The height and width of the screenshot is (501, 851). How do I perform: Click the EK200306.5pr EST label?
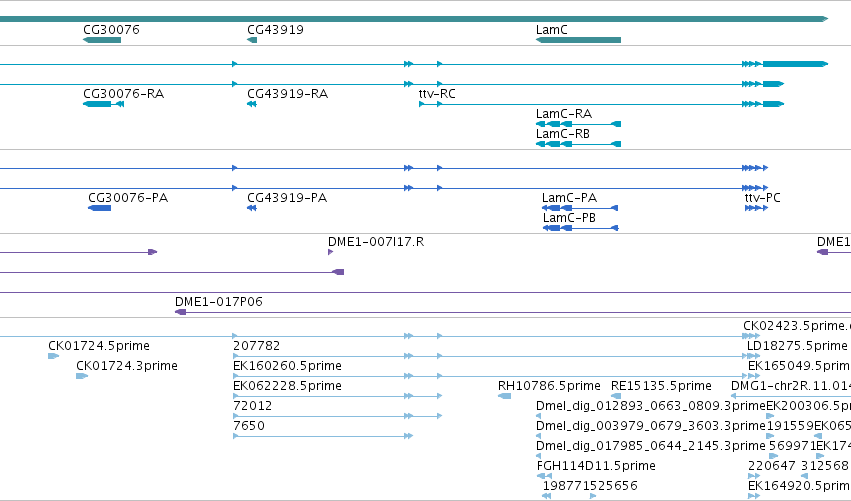click(x=808, y=406)
